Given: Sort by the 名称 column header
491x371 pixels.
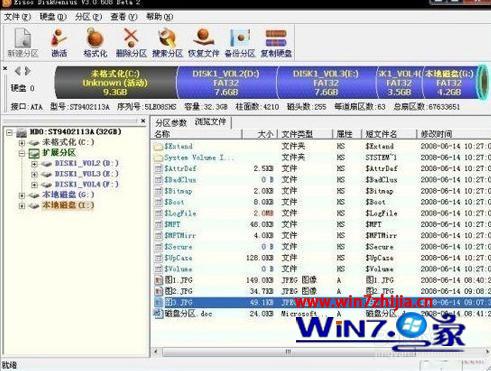Looking at the screenshot, I should [x=197, y=134].
